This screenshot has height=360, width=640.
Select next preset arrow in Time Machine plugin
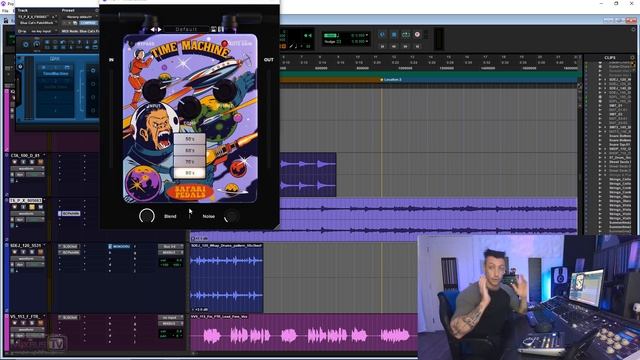pyautogui.click(x=160, y=29)
